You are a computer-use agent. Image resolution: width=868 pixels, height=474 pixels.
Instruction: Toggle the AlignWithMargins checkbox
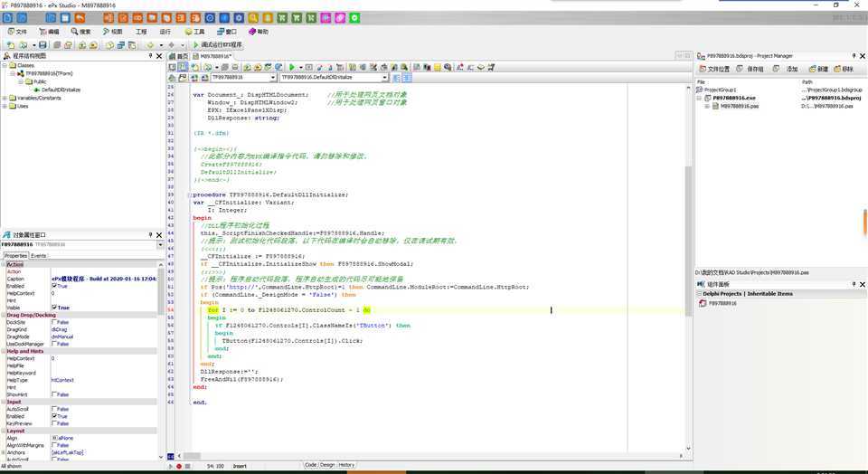click(54, 445)
